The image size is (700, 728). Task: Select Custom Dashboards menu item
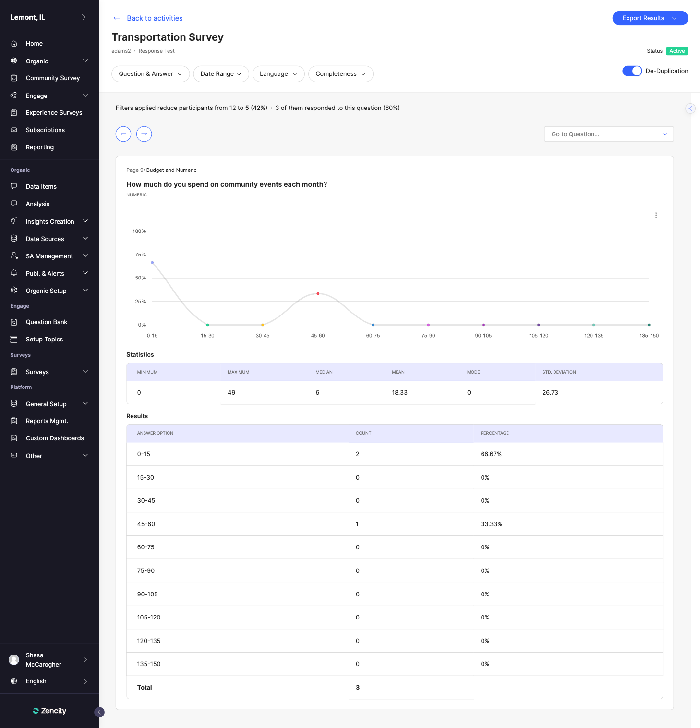[x=55, y=438]
